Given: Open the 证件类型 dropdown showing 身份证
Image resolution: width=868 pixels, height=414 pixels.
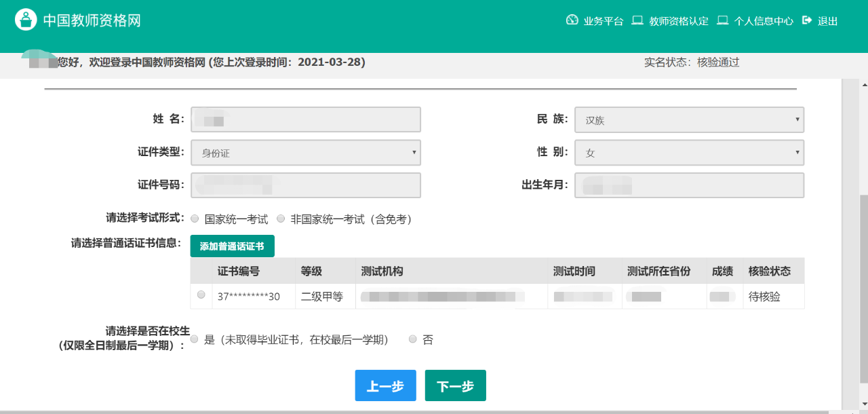Looking at the screenshot, I should tap(306, 153).
